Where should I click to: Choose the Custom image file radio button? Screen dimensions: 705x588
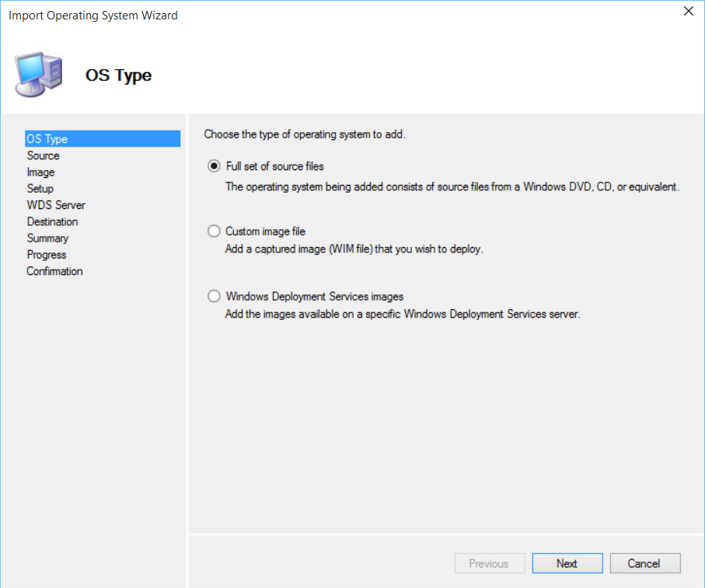pos(215,231)
